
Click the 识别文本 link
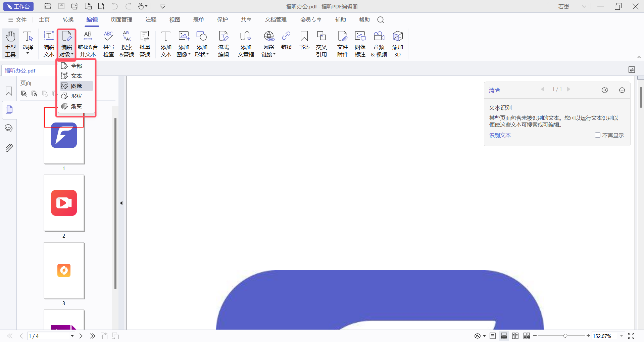[x=500, y=135]
